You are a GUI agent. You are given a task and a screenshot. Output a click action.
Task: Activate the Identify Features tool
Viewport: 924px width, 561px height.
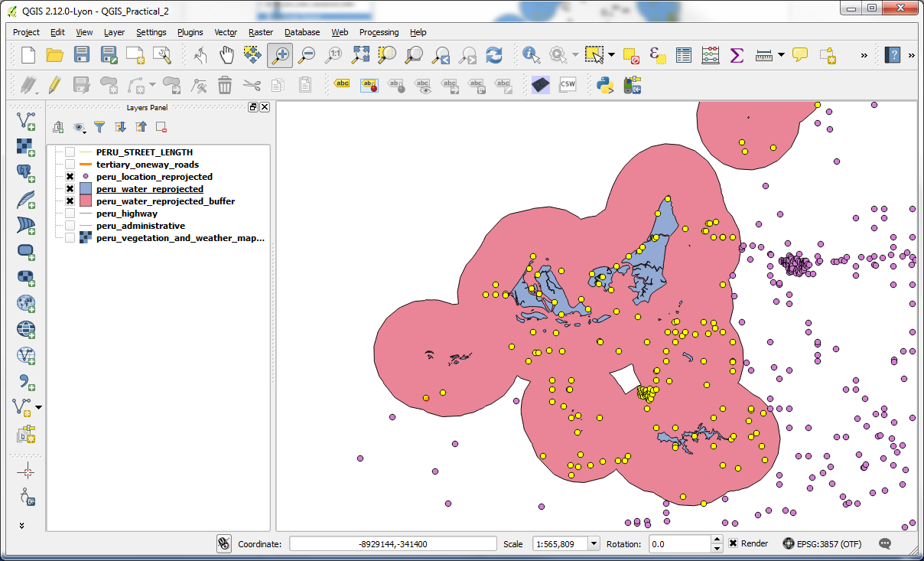click(x=531, y=54)
